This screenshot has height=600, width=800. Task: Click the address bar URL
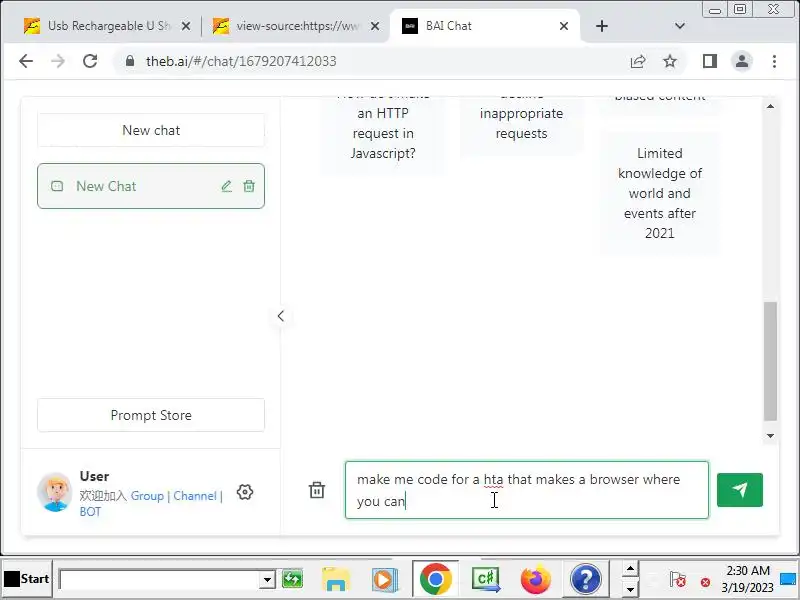click(x=241, y=61)
